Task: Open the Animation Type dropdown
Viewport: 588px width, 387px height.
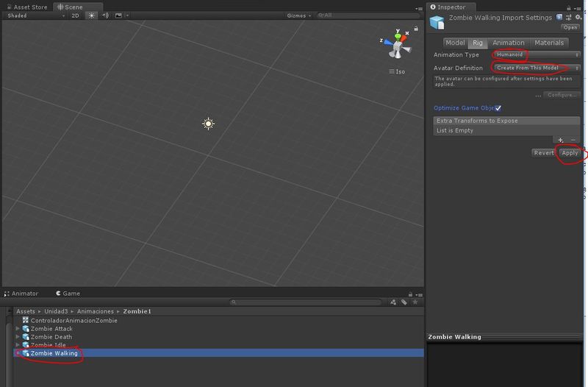Action: (x=537, y=54)
